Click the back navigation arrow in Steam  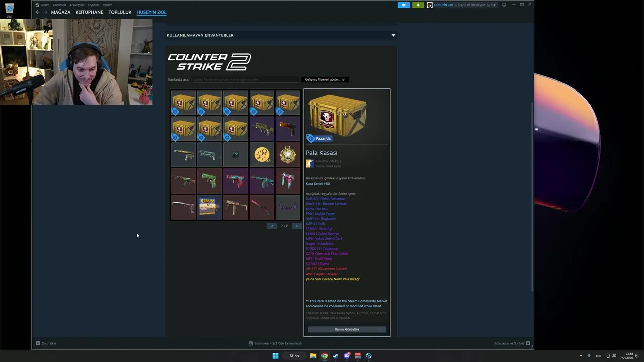point(37,12)
